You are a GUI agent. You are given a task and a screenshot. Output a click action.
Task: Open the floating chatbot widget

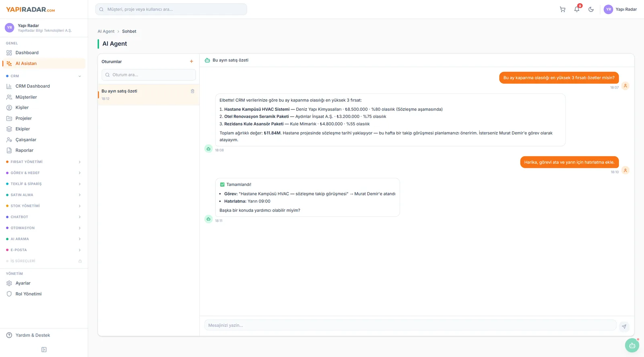click(x=632, y=345)
